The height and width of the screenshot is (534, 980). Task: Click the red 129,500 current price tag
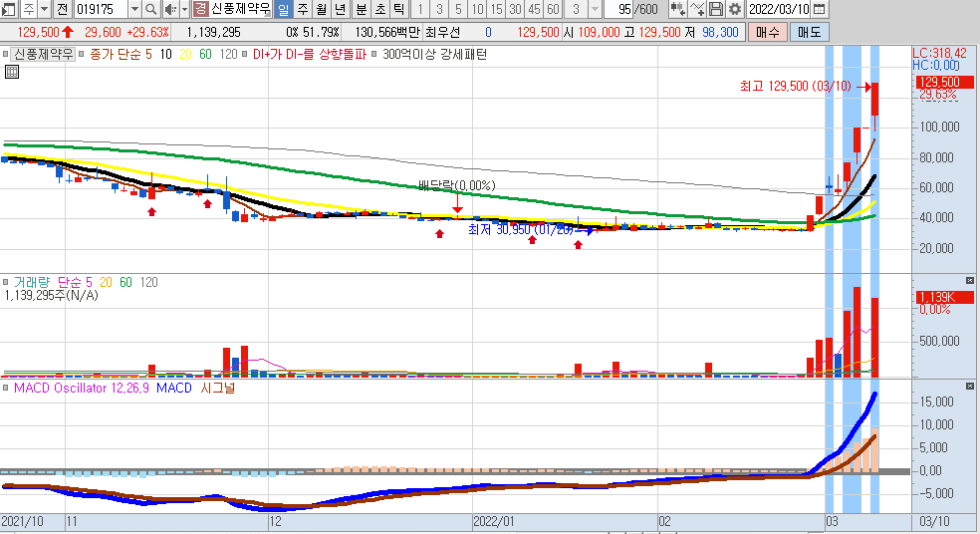pos(945,82)
